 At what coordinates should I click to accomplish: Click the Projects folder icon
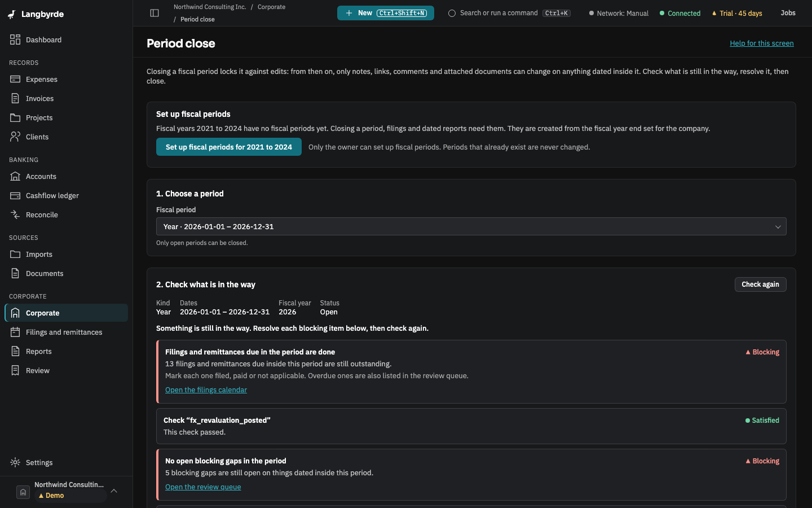pyautogui.click(x=15, y=117)
